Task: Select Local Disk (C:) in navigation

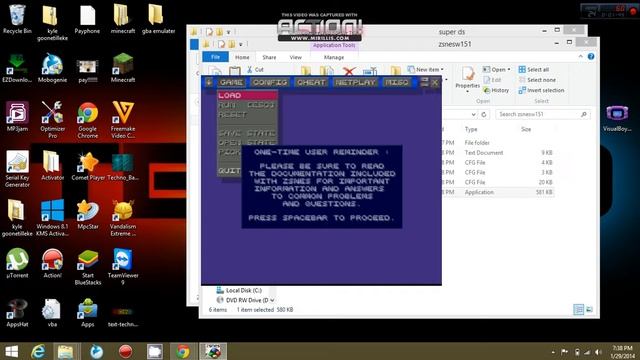Action: [240, 290]
